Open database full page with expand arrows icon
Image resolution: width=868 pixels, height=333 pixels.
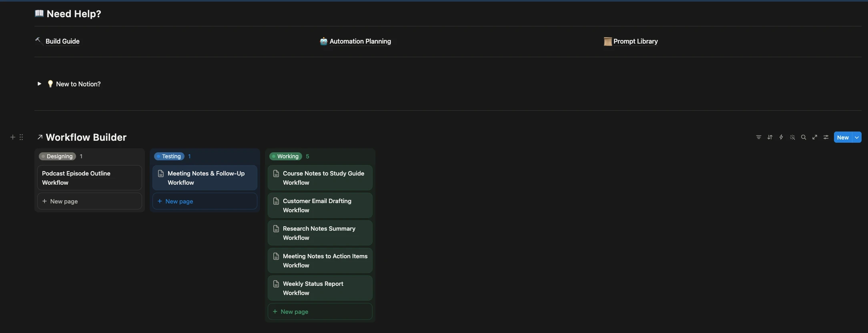(x=814, y=137)
